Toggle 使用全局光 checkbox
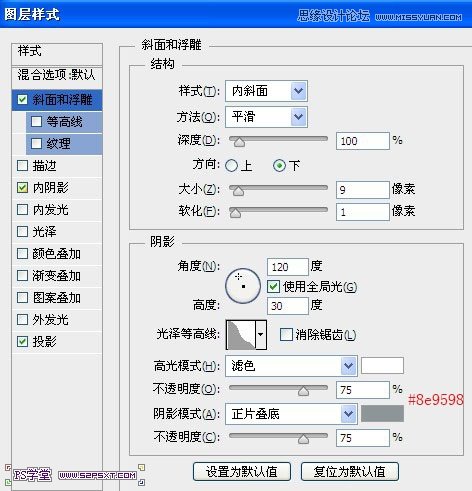Image resolution: width=472 pixels, height=491 pixels. [273, 287]
